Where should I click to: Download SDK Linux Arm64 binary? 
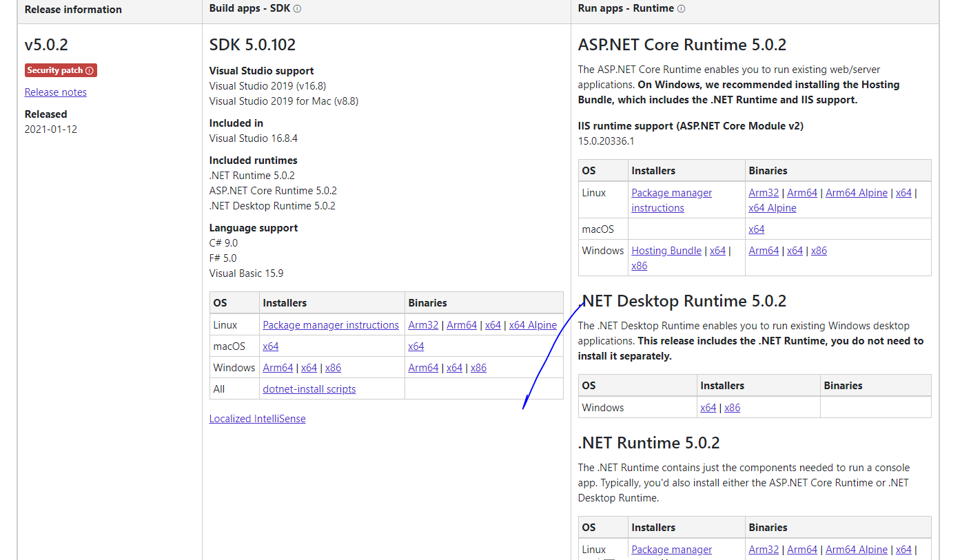click(x=462, y=325)
